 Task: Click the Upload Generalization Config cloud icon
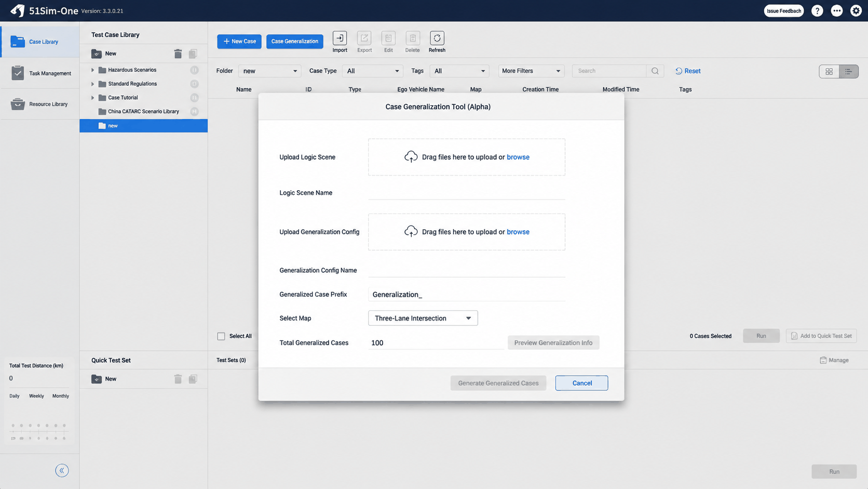[411, 232]
